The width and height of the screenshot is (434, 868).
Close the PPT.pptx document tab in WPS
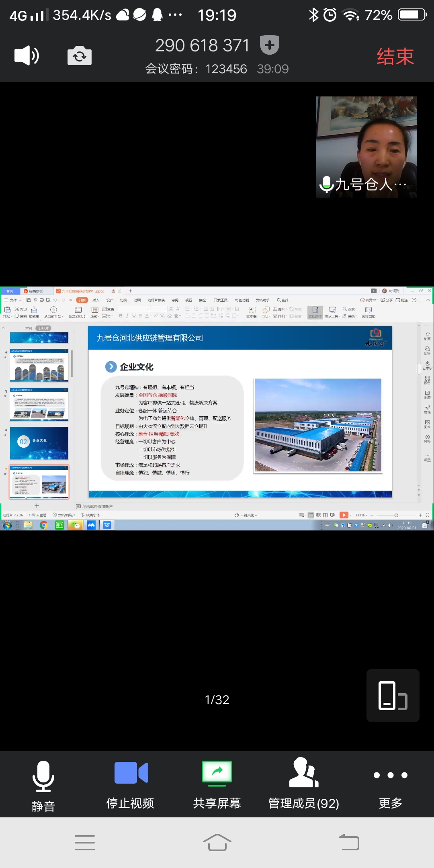tap(119, 291)
